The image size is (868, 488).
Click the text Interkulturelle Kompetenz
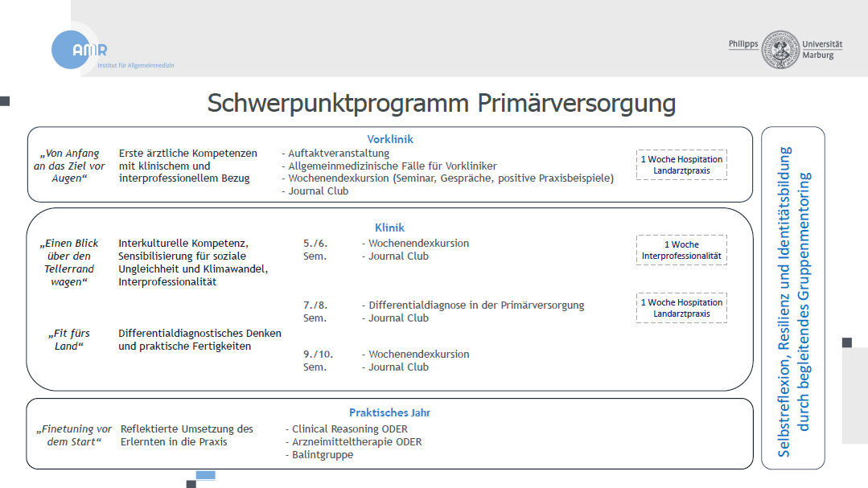tap(183, 244)
